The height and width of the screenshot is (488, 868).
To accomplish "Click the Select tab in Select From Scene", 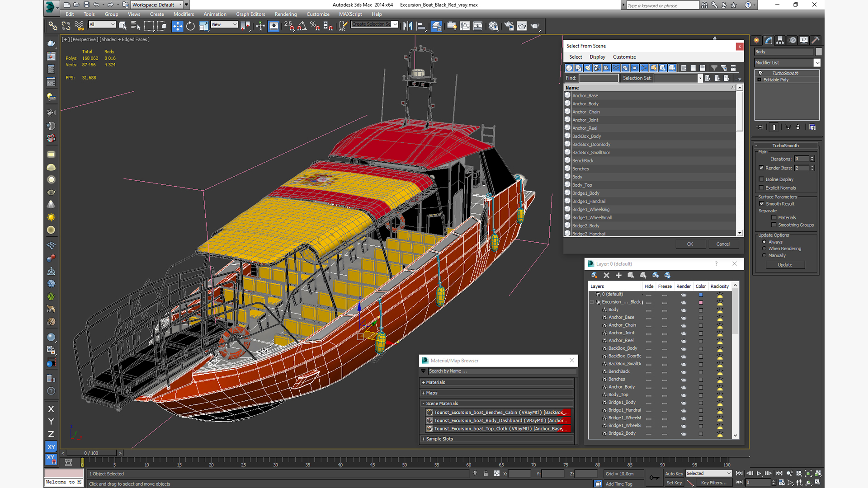I will (x=576, y=56).
